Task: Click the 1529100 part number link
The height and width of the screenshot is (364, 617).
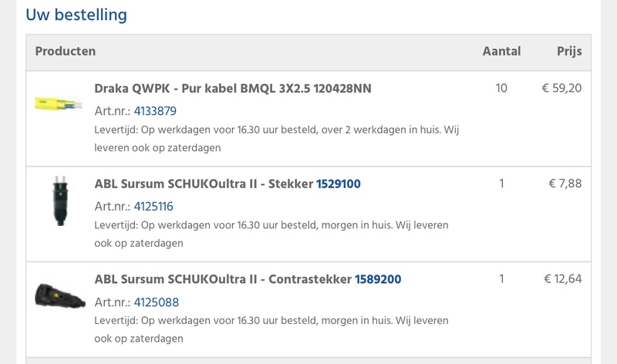Action: click(339, 184)
